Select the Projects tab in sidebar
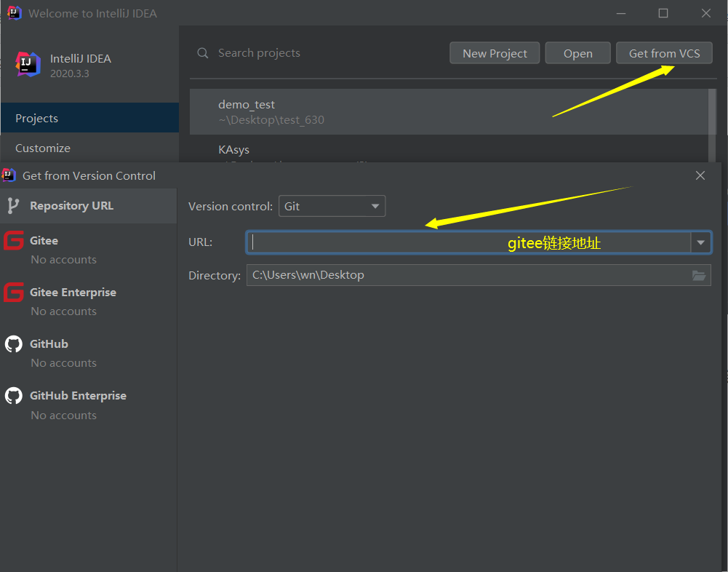Viewport: 728px width, 572px height. (89, 118)
